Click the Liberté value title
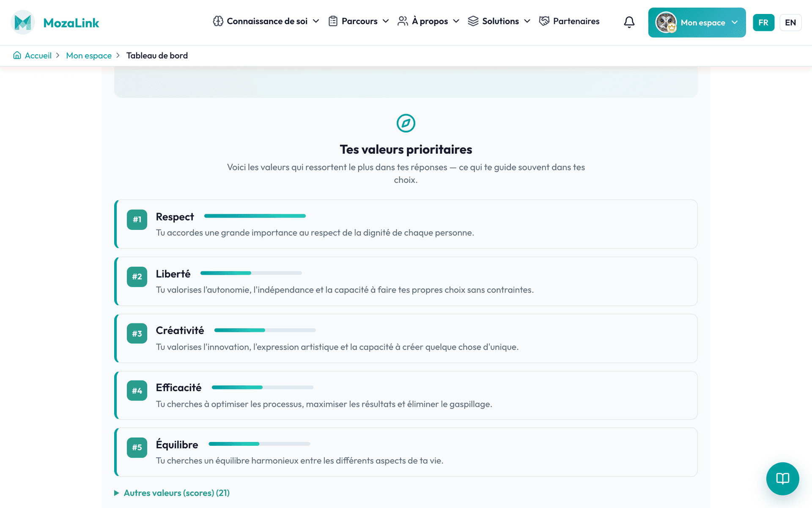812x508 pixels. point(173,274)
